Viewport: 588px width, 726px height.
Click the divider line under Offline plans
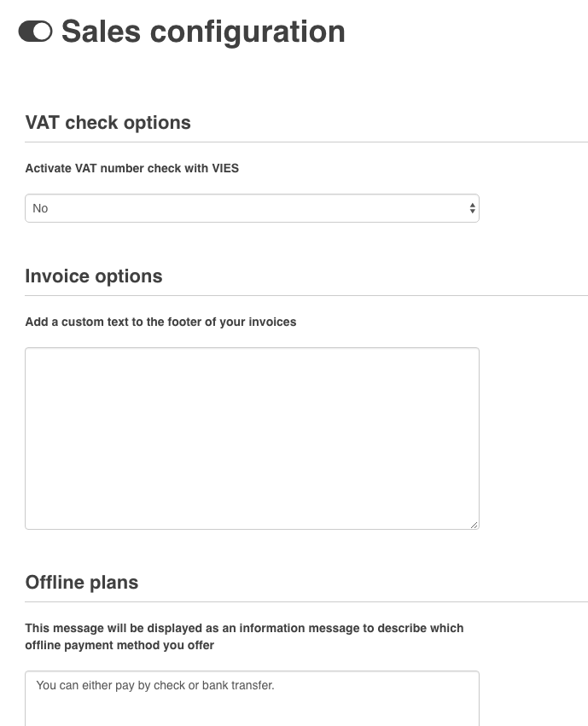[306, 601]
